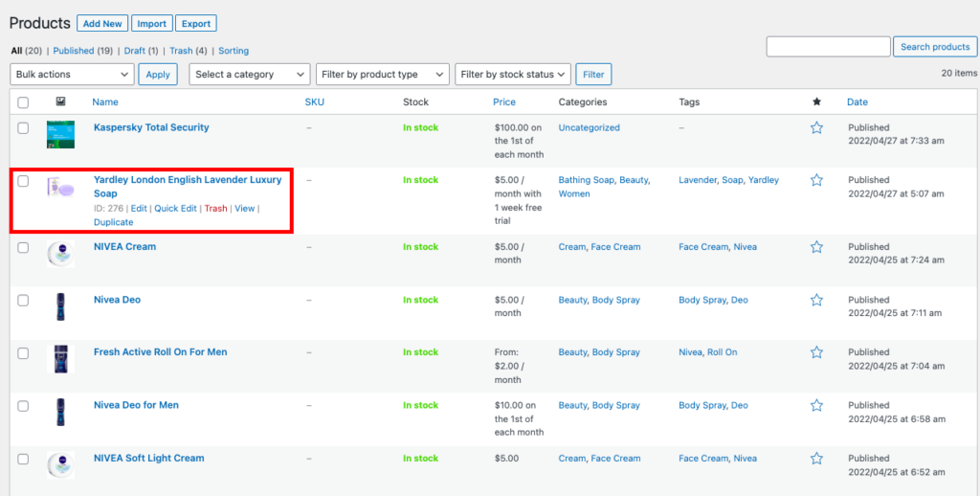
Task: Duplicate the Yardley Lavender Soap product
Action: point(113,222)
